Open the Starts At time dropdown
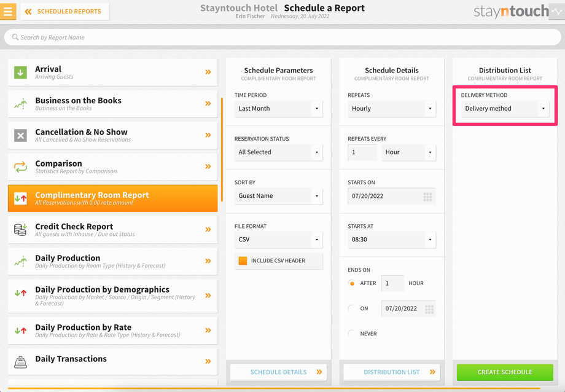Image resolution: width=565 pixels, height=392 pixels. 392,240
